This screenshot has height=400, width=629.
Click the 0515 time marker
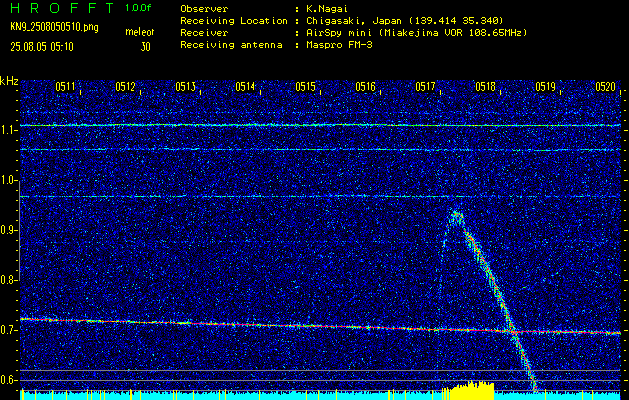305,87
